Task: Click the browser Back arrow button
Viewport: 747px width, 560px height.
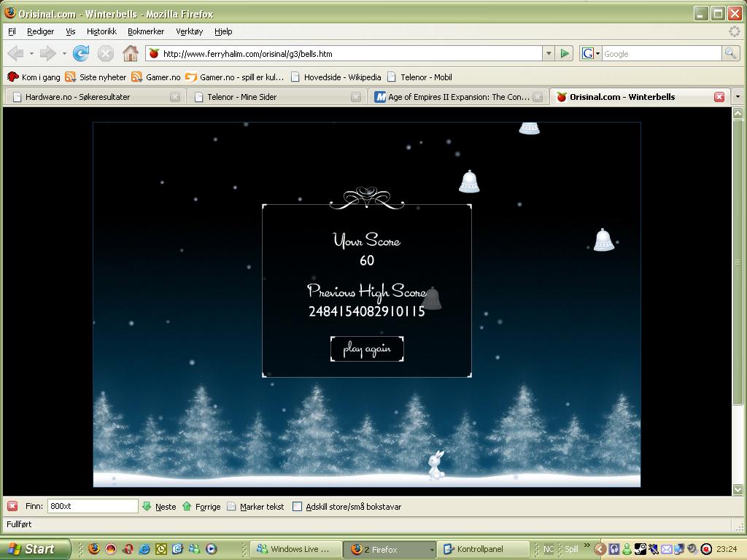Action: point(15,53)
